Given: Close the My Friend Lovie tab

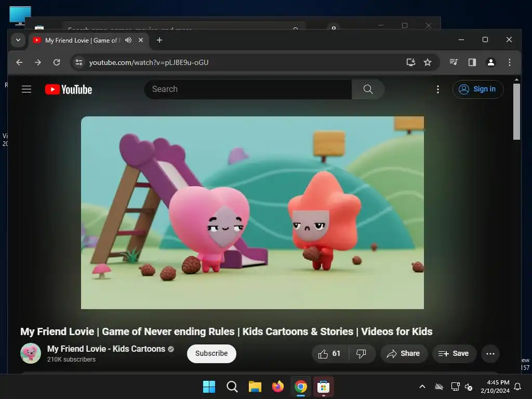Looking at the screenshot, I should pyautogui.click(x=141, y=40).
